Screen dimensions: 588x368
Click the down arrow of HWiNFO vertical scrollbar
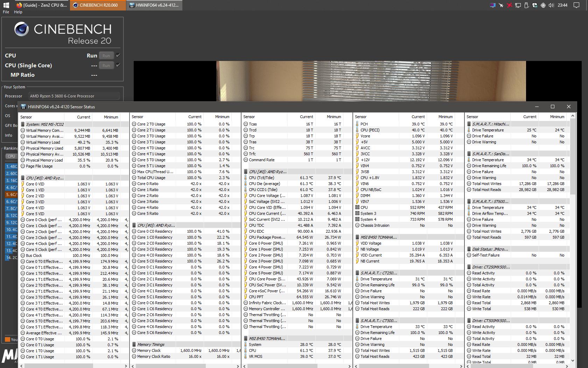click(573, 360)
